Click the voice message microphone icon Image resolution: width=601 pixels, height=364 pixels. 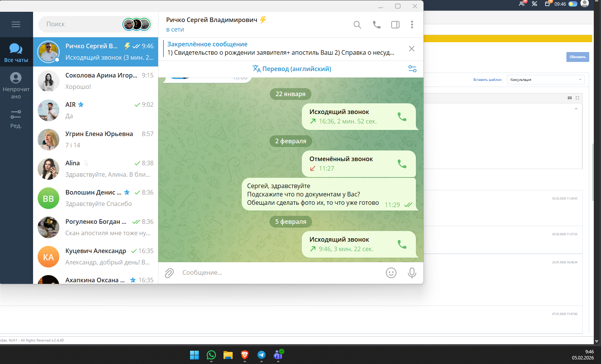(x=412, y=273)
